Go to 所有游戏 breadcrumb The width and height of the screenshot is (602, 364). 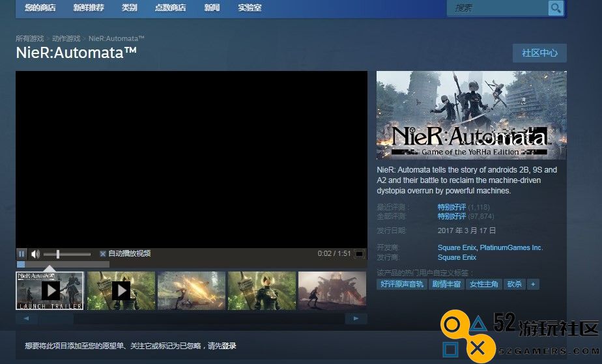click(x=29, y=38)
